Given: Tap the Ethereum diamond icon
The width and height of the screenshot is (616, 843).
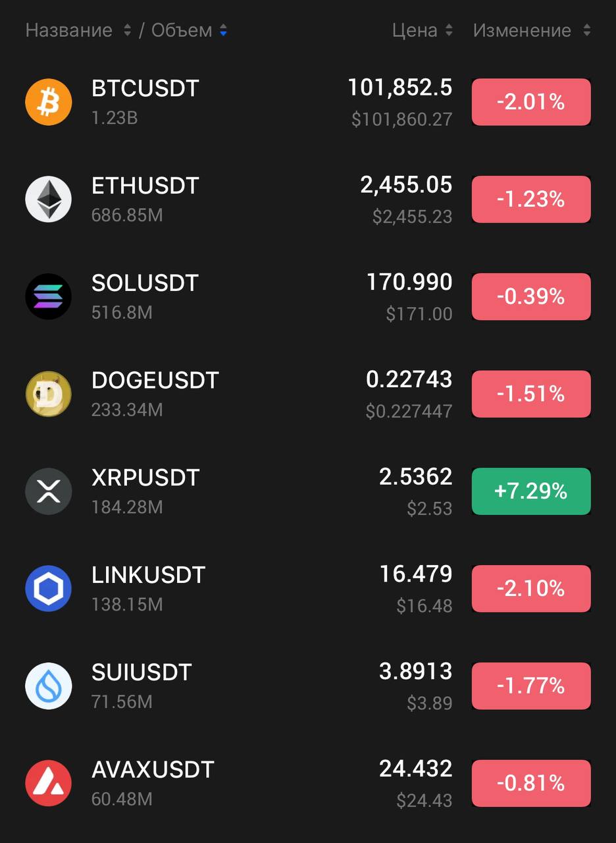Looking at the screenshot, I should pyautogui.click(x=48, y=199).
